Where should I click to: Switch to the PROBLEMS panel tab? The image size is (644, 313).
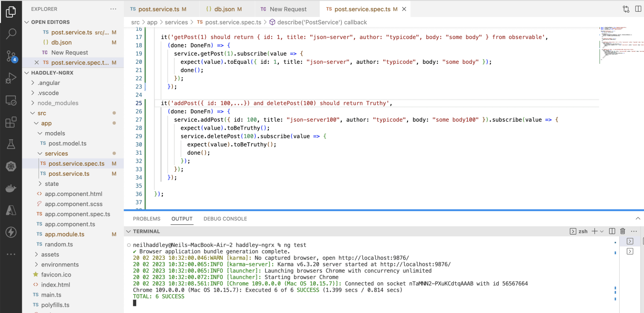tap(146, 219)
